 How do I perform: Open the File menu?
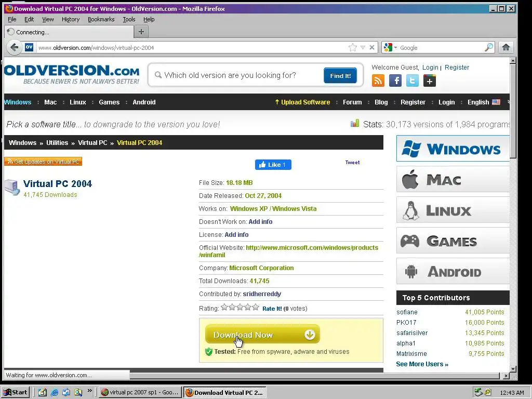12,19
